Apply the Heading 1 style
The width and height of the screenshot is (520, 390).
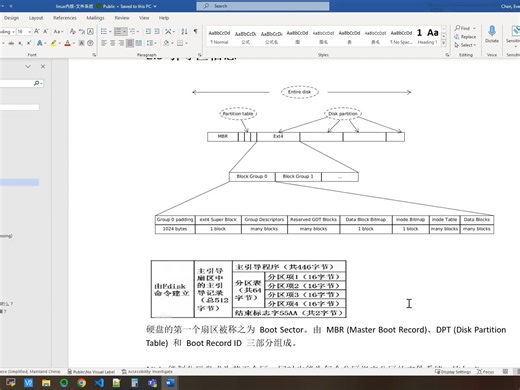tap(427, 37)
